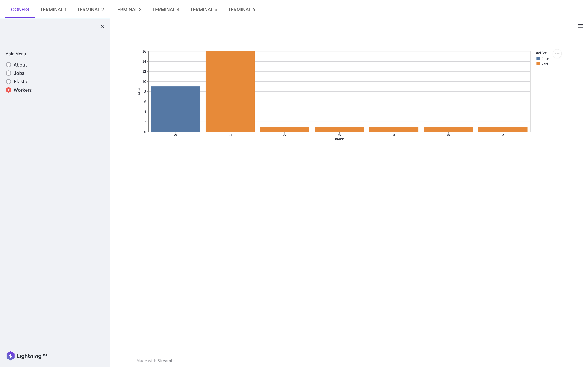Viewport: 588px width, 367px height.
Task: Open the chart's three-dot actions menu
Action: click(557, 54)
